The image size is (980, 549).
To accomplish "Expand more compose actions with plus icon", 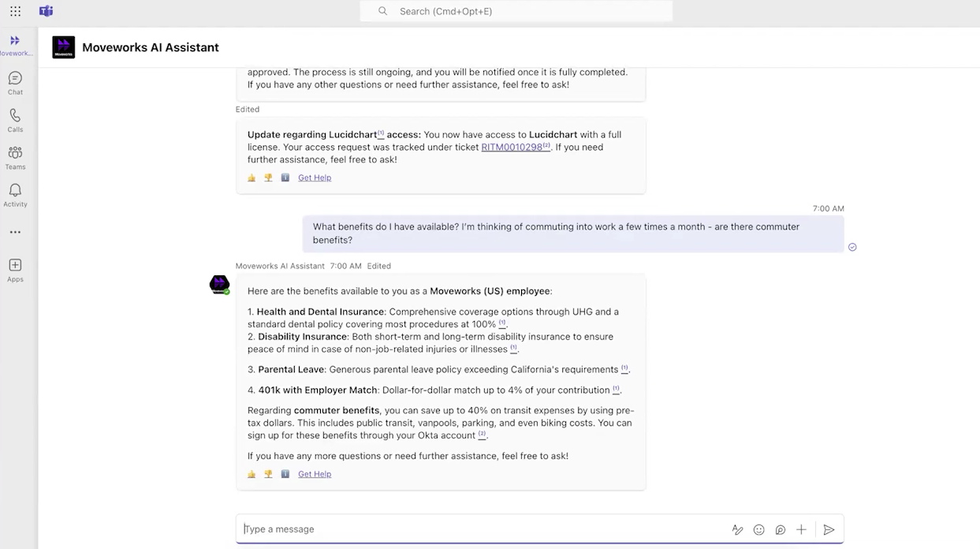I will pos(801,530).
